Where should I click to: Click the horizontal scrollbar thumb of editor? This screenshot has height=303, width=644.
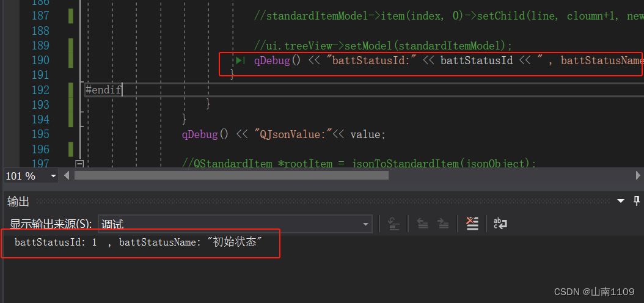(x=231, y=176)
